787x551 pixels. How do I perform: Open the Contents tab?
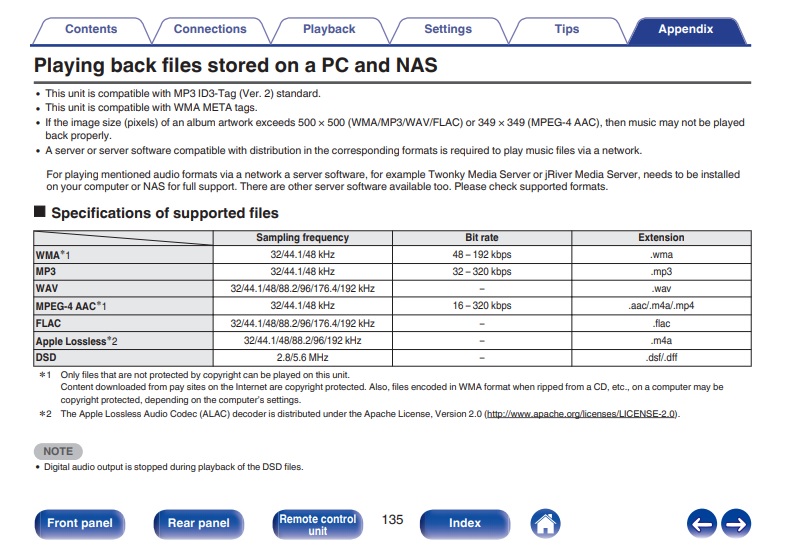(x=91, y=30)
